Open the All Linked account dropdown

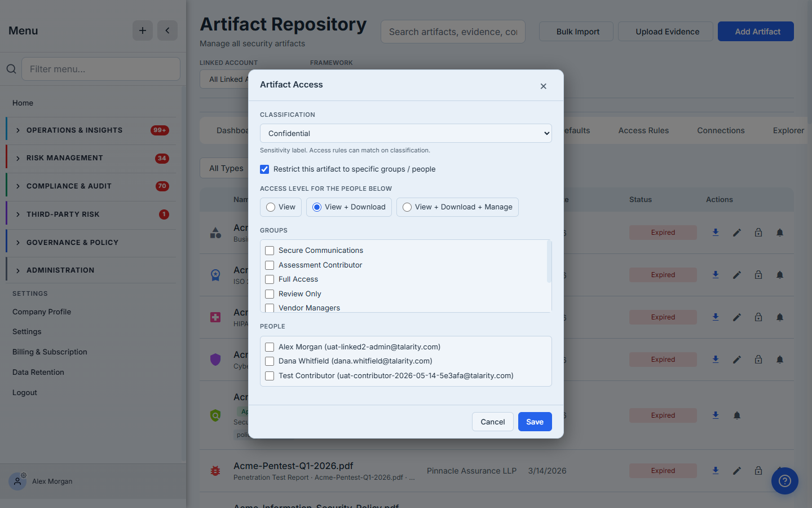tap(226, 79)
